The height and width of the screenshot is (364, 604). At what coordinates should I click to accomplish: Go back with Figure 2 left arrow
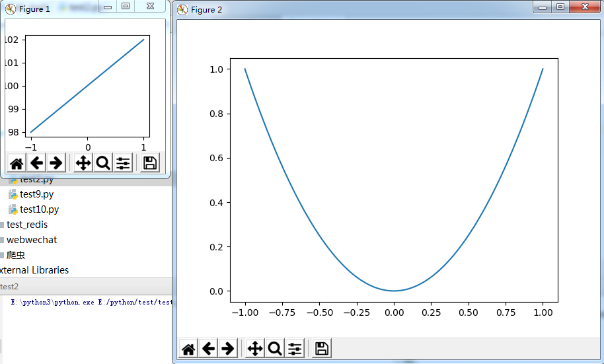click(x=208, y=349)
